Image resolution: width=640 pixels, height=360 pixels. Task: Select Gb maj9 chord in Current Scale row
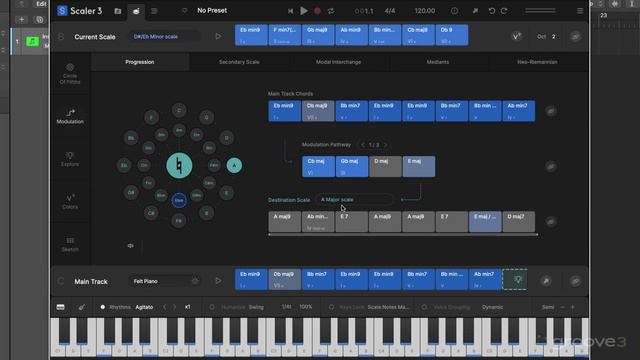[318, 35]
